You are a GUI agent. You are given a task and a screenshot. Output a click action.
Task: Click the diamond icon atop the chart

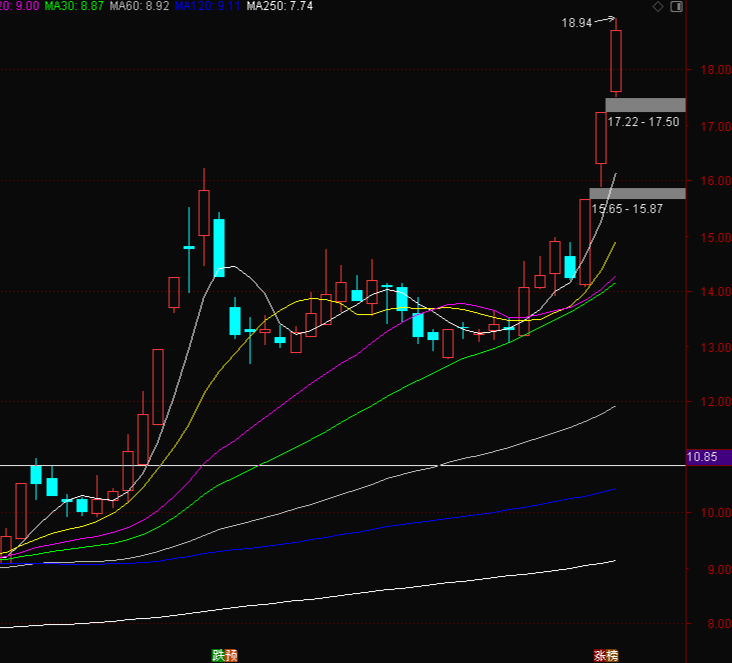pyautogui.click(x=658, y=7)
